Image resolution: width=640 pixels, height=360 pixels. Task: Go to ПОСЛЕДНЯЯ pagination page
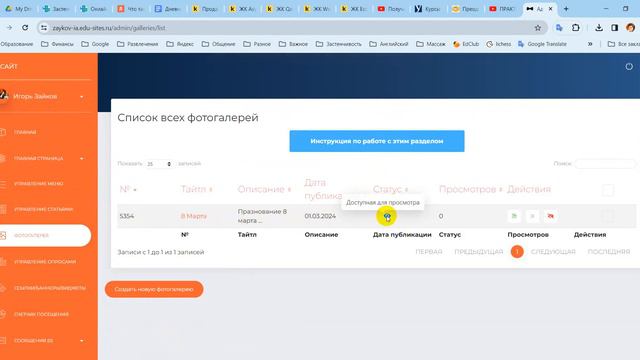(609, 252)
